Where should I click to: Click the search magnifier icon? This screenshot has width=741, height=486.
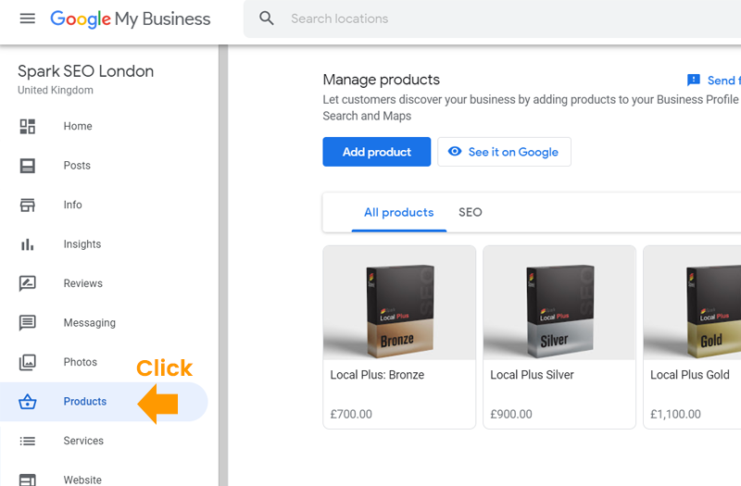pyautogui.click(x=267, y=18)
